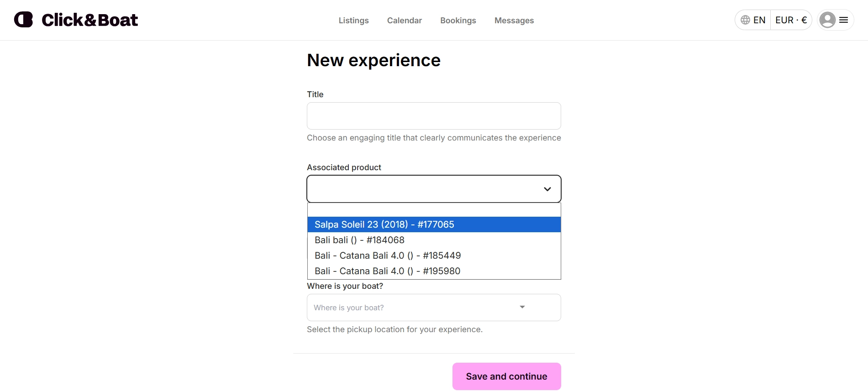Click the Click&Boat logo icon
The image size is (868, 391).
click(23, 20)
